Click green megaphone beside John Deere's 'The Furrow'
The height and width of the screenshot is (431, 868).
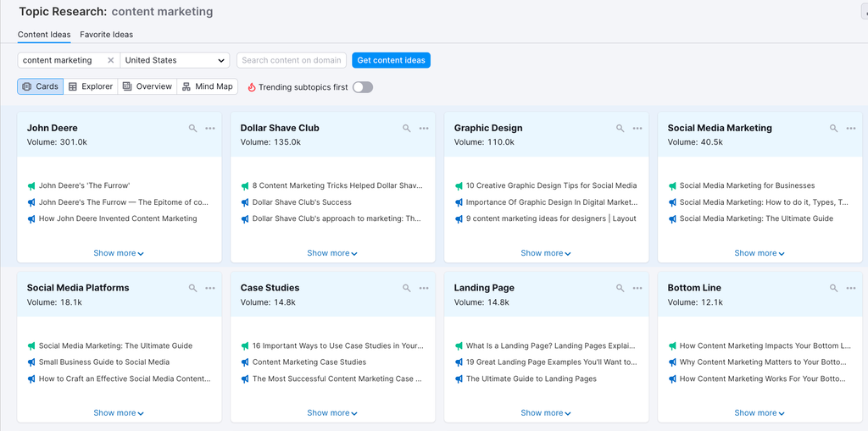click(31, 186)
